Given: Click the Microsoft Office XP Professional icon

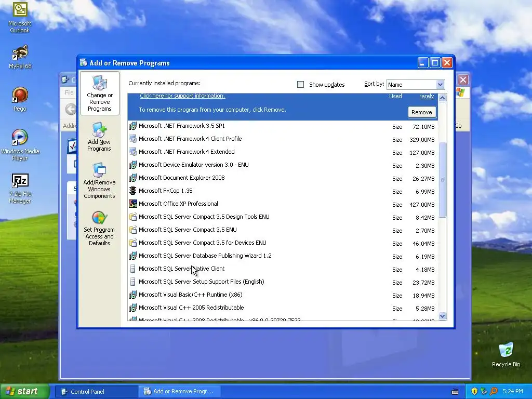Looking at the screenshot, I should 133,204.
